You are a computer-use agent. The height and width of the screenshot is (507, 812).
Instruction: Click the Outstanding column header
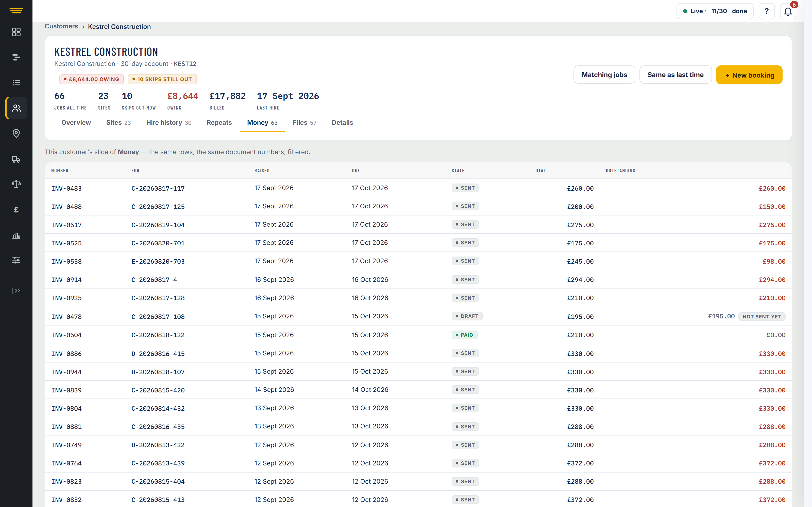pos(620,171)
